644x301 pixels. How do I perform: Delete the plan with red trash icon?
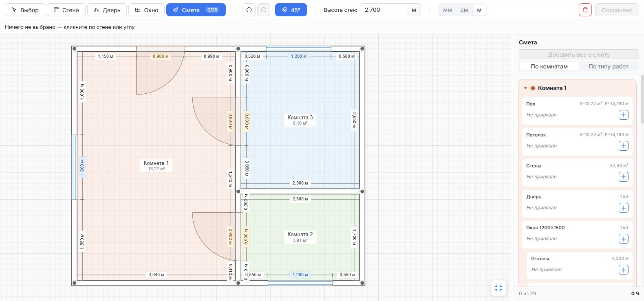(x=585, y=10)
